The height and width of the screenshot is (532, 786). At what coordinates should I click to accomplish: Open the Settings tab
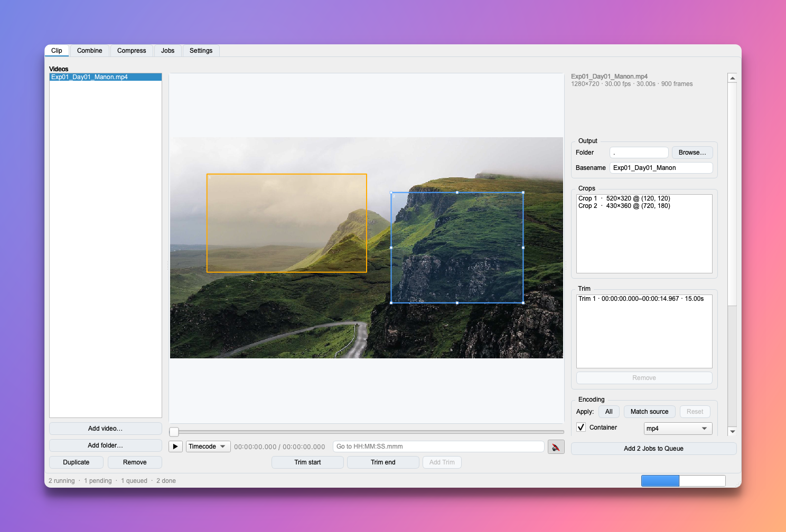[x=201, y=51]
